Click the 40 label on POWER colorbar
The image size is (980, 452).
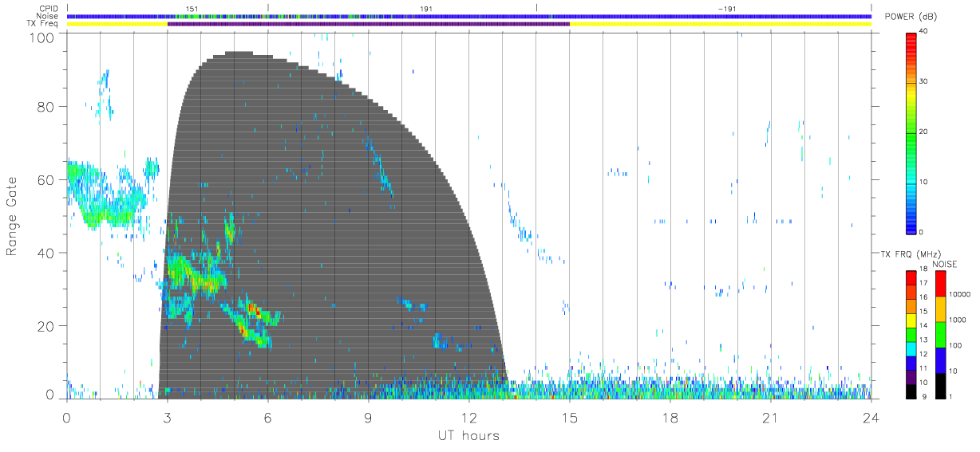[925, 31]
